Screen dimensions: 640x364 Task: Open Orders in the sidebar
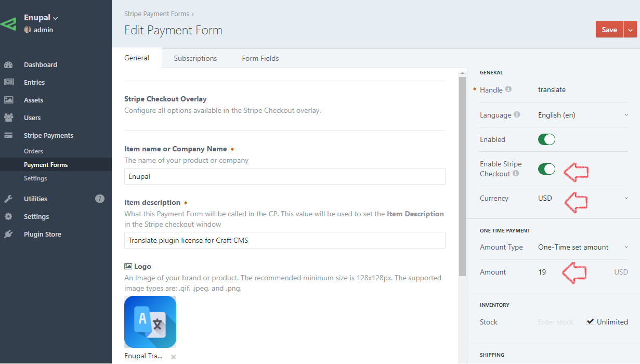[33, 151]
